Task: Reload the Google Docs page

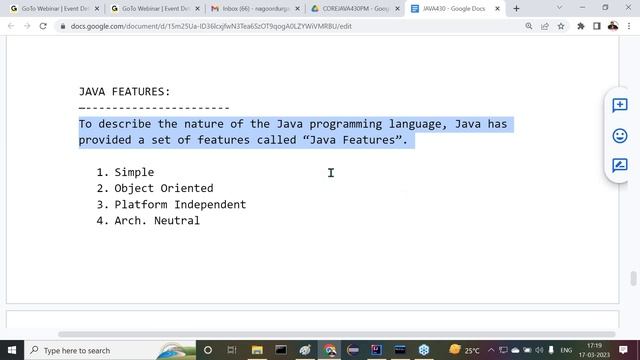Action: [x=43, y=26]
